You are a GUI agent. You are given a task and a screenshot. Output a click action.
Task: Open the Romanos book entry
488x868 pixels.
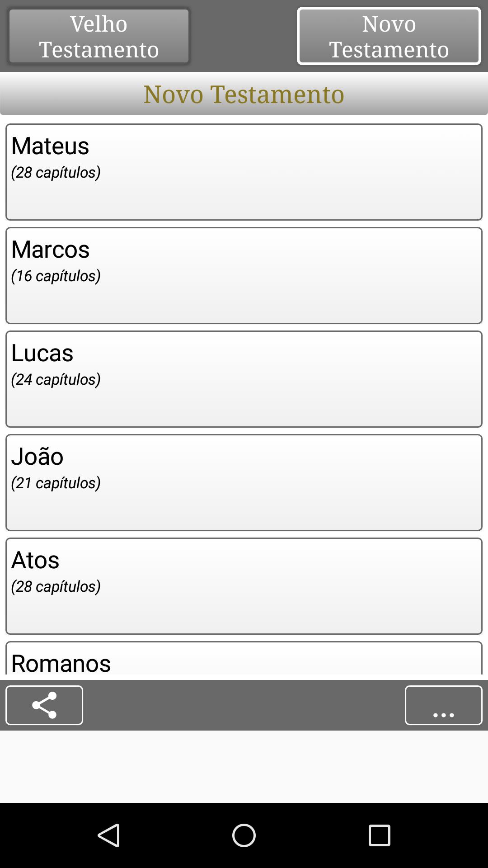tap(244, 658)
